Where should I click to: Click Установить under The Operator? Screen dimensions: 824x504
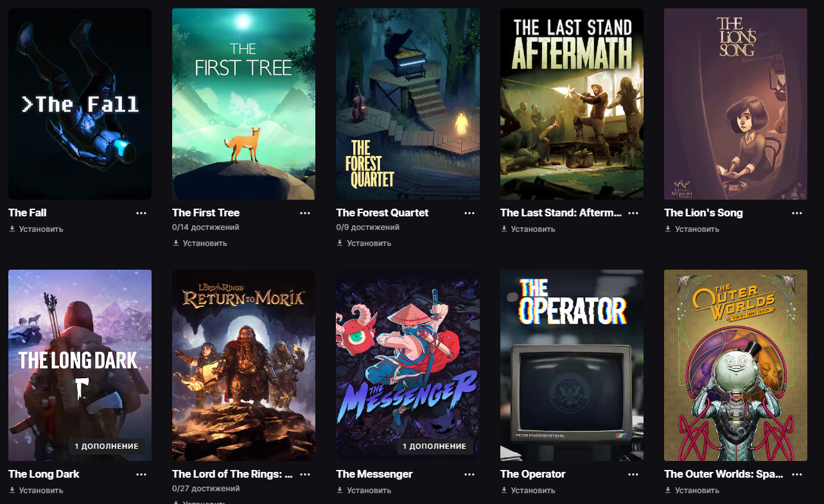(x=528, y=491)
